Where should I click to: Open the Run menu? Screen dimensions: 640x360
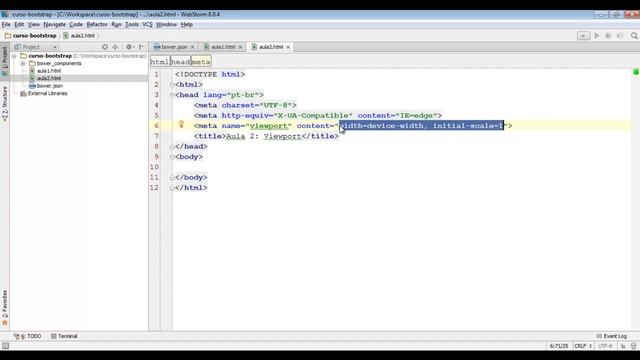(x=116, y=24)
